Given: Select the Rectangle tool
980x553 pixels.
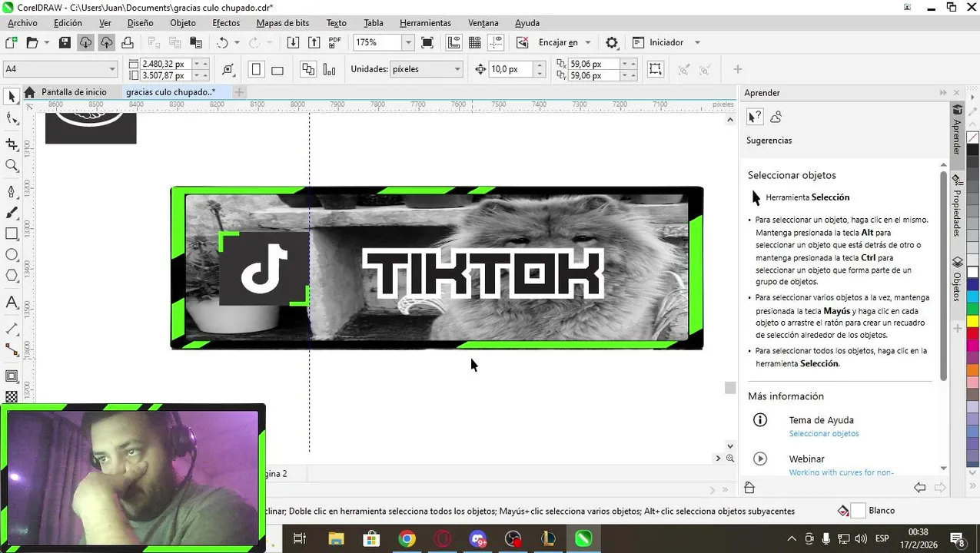Looking at the screenshot, I should 12,233.
